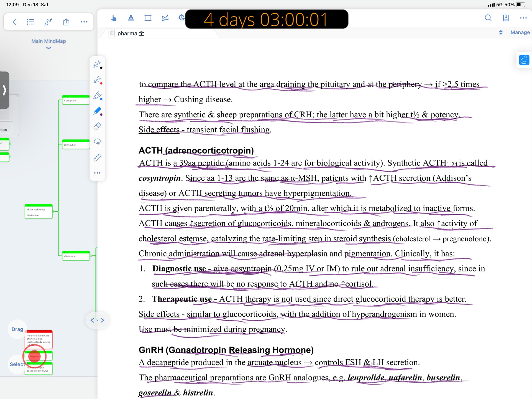The width and height of the screenshot is (532, 399).
Task: Click 'Side effects' before transient facial flushing
Action: tap(159, 129)
